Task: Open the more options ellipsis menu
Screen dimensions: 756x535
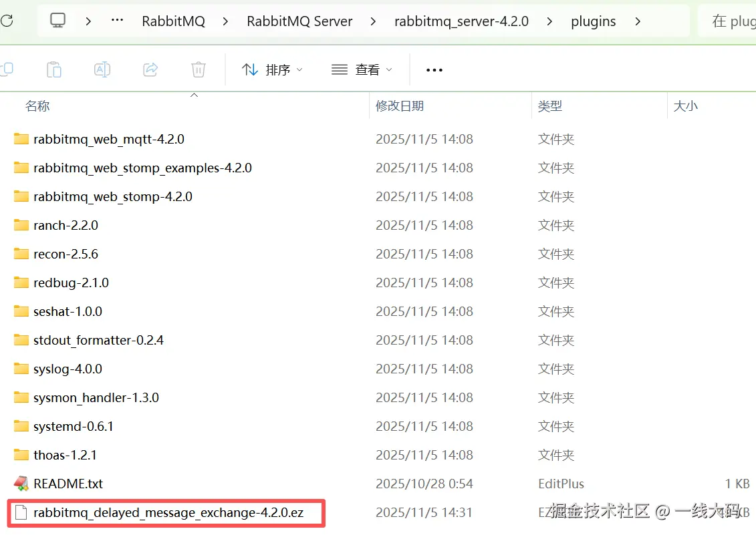Action: [x=434, y=70]
